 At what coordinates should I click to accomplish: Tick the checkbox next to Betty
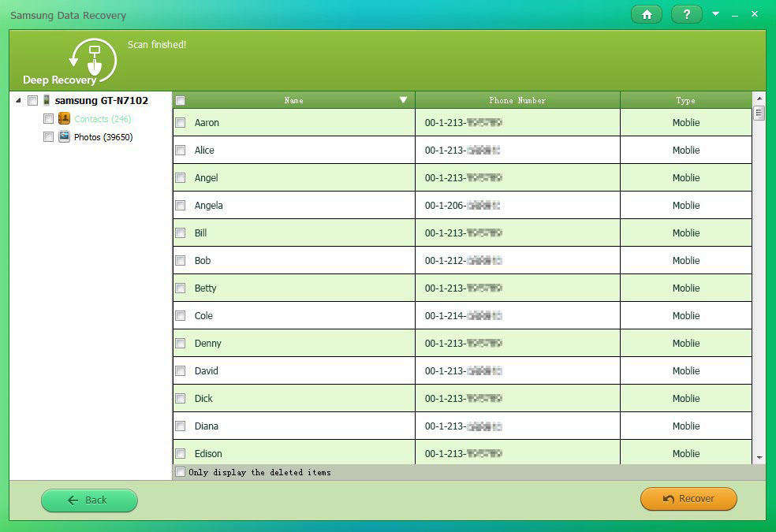(x=181, y=288)
